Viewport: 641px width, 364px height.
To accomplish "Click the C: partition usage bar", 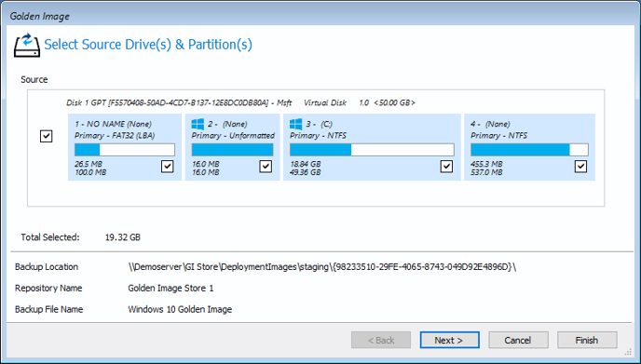I will point(372,150).
